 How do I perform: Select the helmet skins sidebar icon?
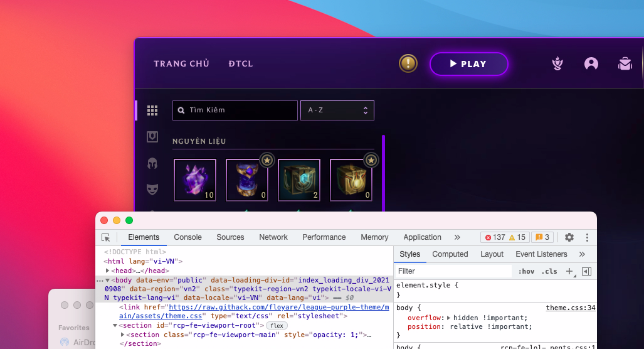coord(152,164)
